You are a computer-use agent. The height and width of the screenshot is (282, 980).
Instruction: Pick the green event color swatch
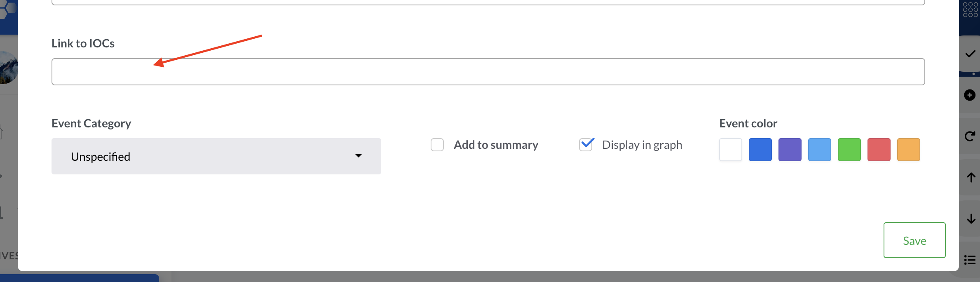click(x=849, y=149)
